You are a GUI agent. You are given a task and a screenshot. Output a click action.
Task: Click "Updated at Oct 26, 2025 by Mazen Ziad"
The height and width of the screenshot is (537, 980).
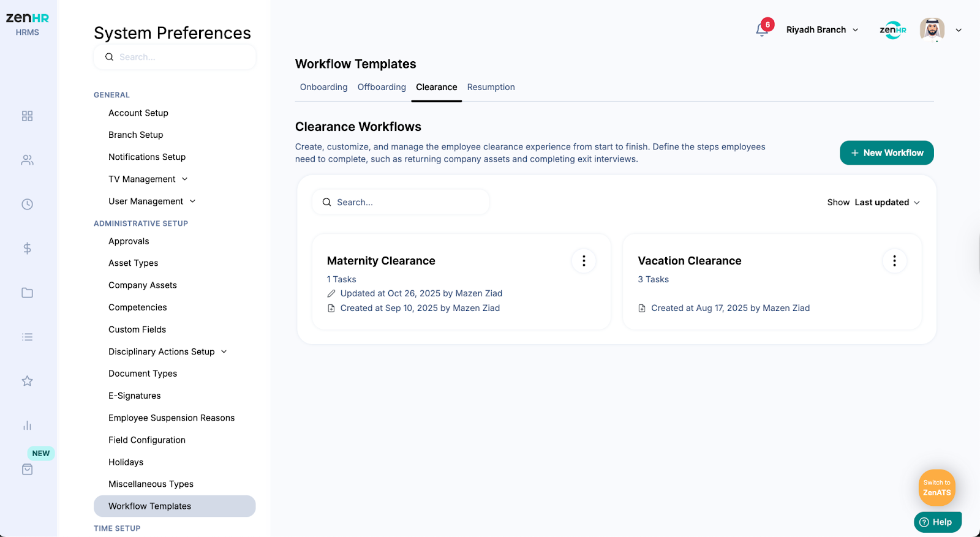tap(421, 294)
